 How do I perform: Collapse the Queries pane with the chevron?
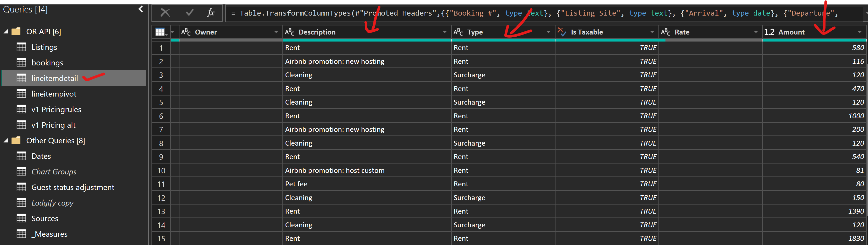pyautogui.click(x=141, y=9)
